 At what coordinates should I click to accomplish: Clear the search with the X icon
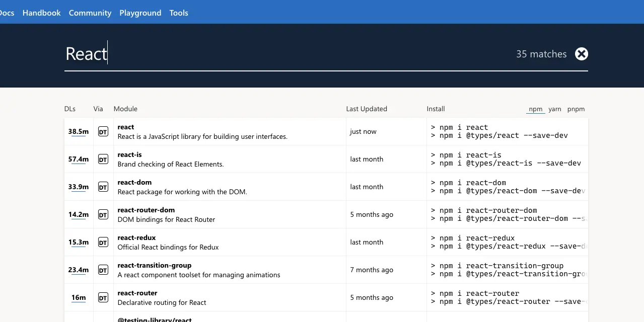point(582,54)
